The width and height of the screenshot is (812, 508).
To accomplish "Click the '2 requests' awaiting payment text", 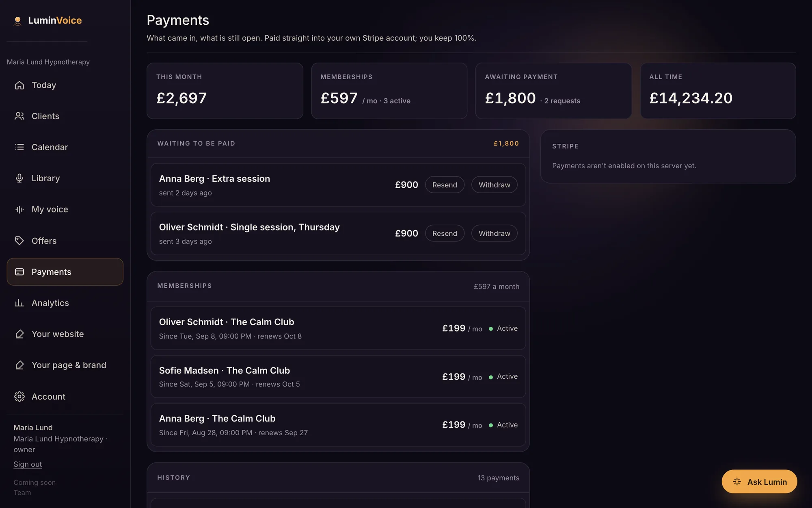I will (x=562, y=101).
